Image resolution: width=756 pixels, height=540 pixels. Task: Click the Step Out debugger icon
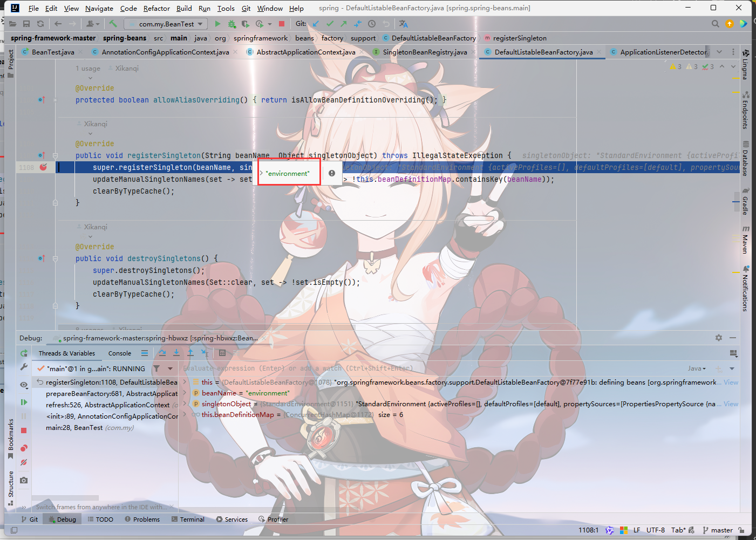[x=190, y=353]
